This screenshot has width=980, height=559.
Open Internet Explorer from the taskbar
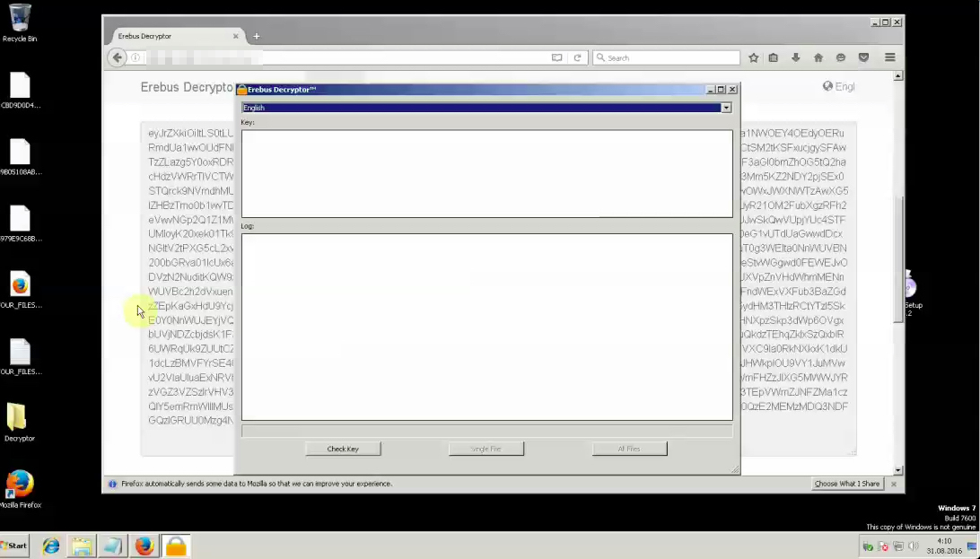tap(51, 546)
